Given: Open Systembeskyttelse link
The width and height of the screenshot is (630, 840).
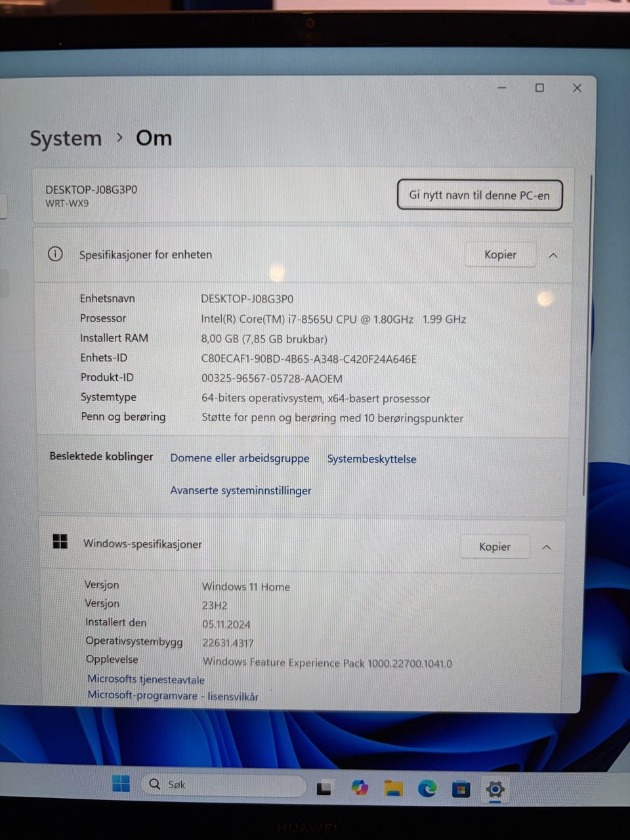Looking at the screenshot, I should point(372,459).
